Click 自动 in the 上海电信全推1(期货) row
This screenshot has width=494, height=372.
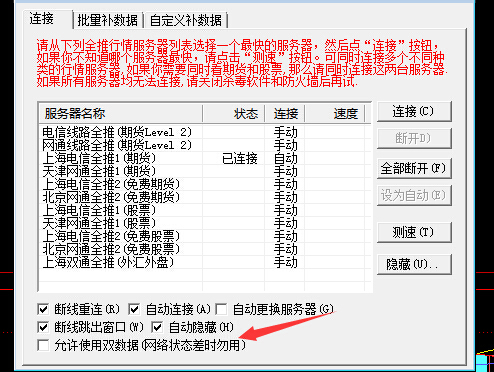(286, 158)
